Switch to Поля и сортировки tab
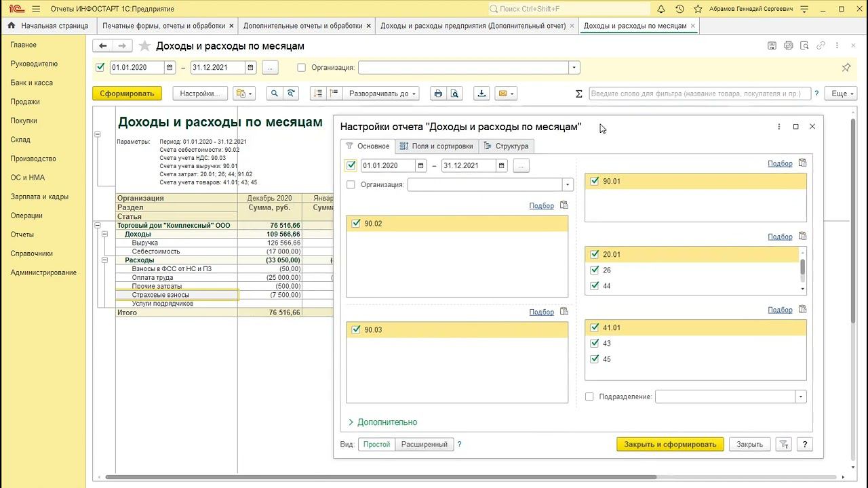Image resolution: width=868 pixels, height=488 pixels. click(437, 146)
